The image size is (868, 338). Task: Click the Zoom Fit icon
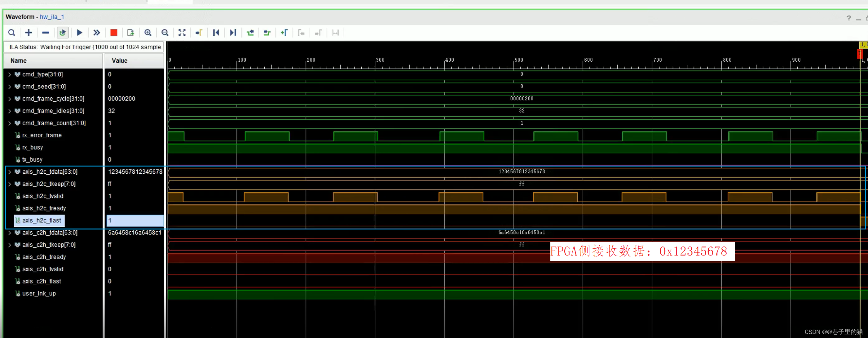tap(182, 33)
